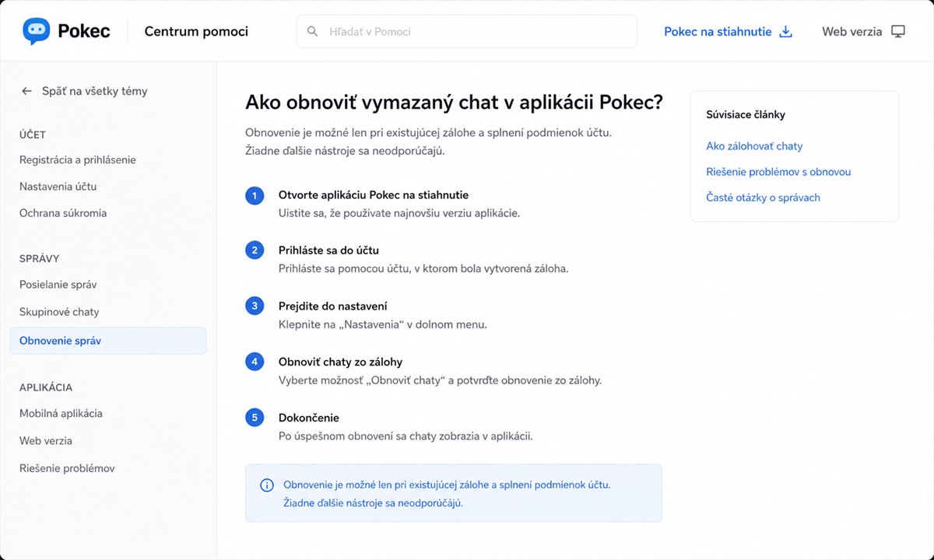Click the back arrow icon in sidebar
Screen dimensions: 934x560
tap(26, 91)
